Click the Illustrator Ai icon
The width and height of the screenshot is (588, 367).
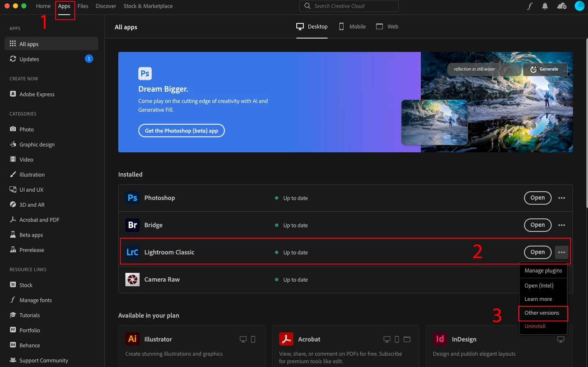pos(132,339)
